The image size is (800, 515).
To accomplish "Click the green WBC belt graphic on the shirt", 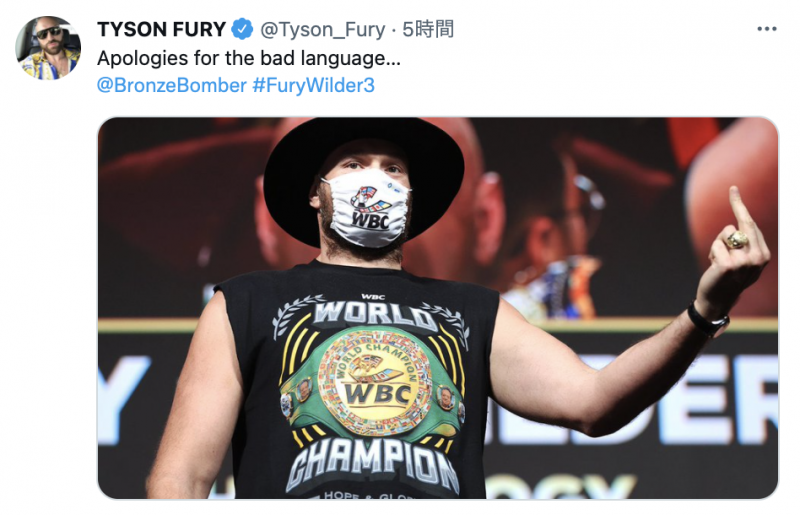I will [374, 388].
